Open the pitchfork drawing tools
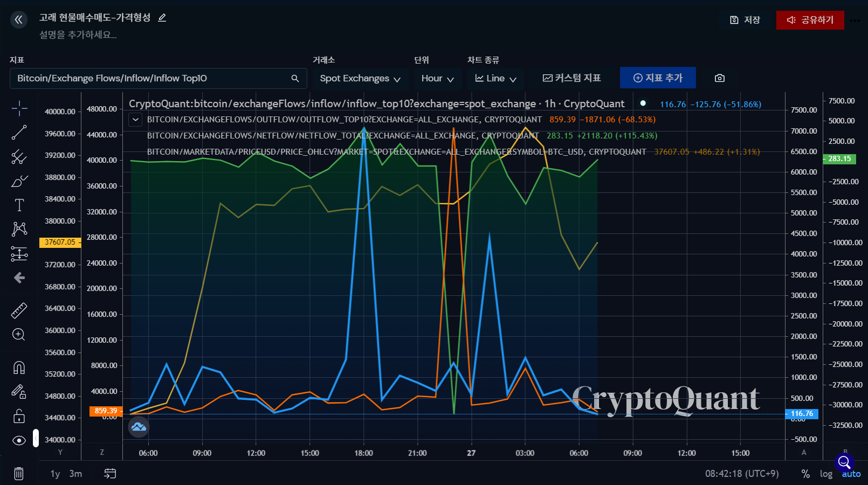Screen dimensions: 868x485 [x=19, y=157]
